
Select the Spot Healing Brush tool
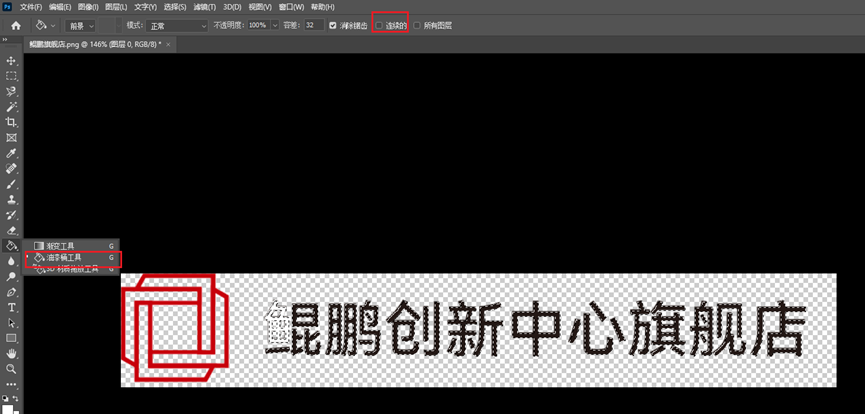click(11, 168)
